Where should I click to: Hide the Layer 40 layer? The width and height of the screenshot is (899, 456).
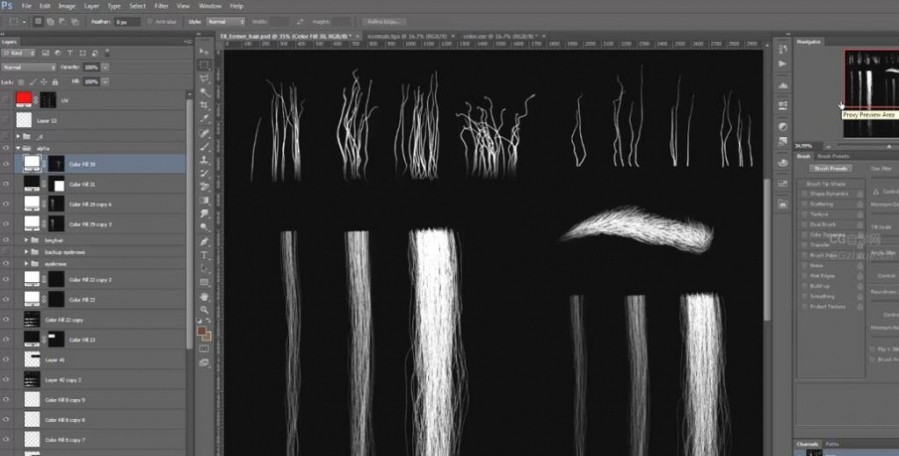click(x=6, y=360)
